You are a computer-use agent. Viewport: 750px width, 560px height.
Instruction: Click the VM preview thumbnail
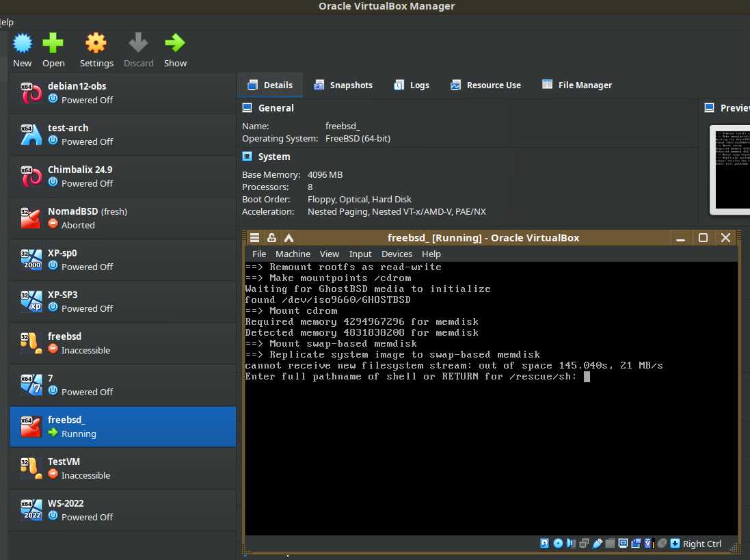tap(730, 169)
